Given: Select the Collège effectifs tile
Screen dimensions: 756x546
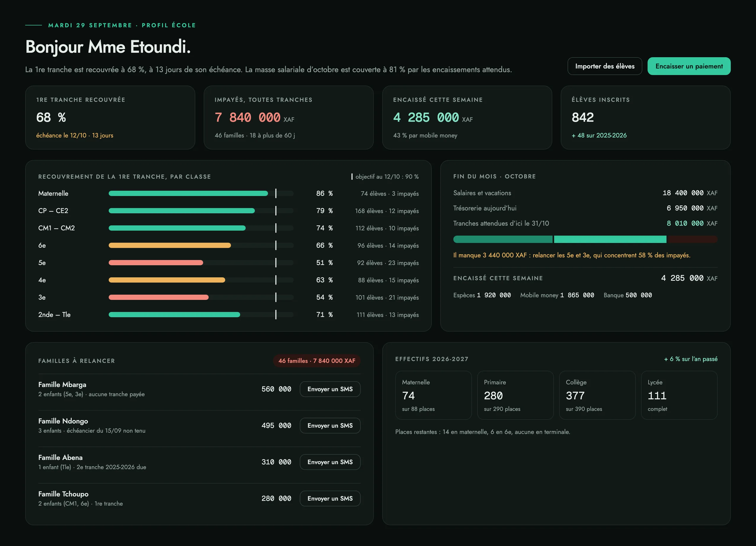Looking at the screenshot, I should point(597,395).
